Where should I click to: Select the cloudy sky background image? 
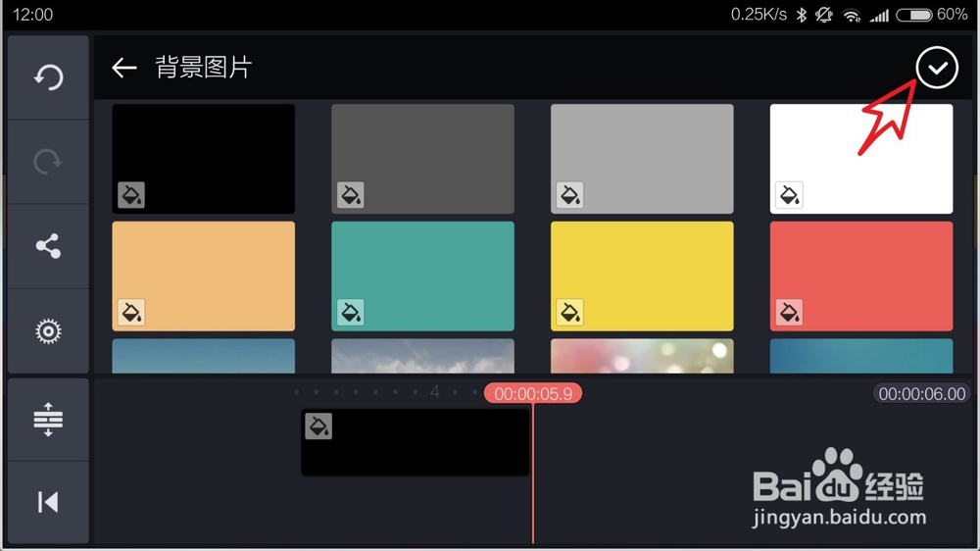coord(422,356)
